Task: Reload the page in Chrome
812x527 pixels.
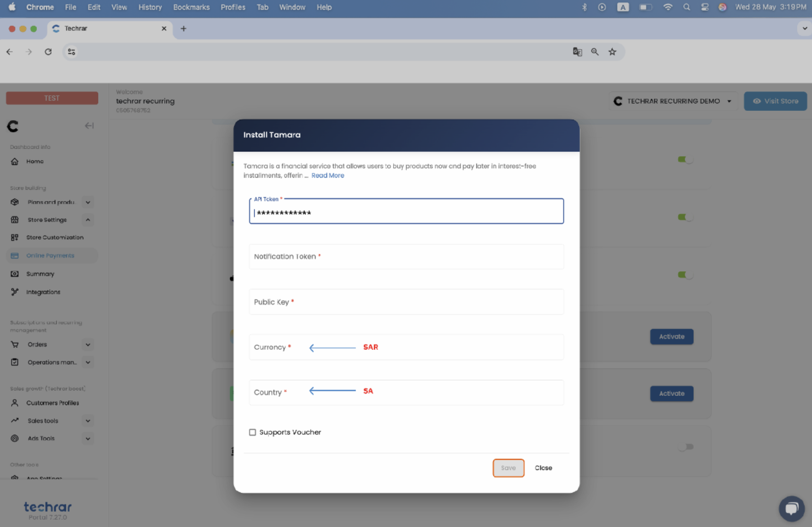Action: (x=48, y=52)
